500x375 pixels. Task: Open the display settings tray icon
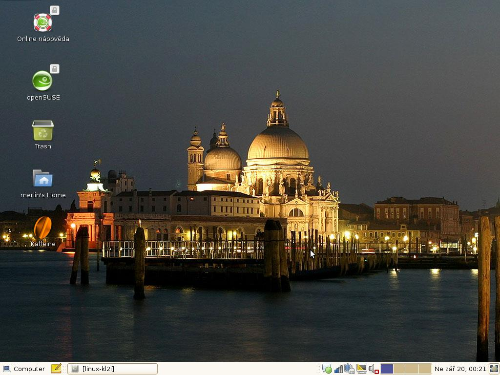[x=361, y=369]
